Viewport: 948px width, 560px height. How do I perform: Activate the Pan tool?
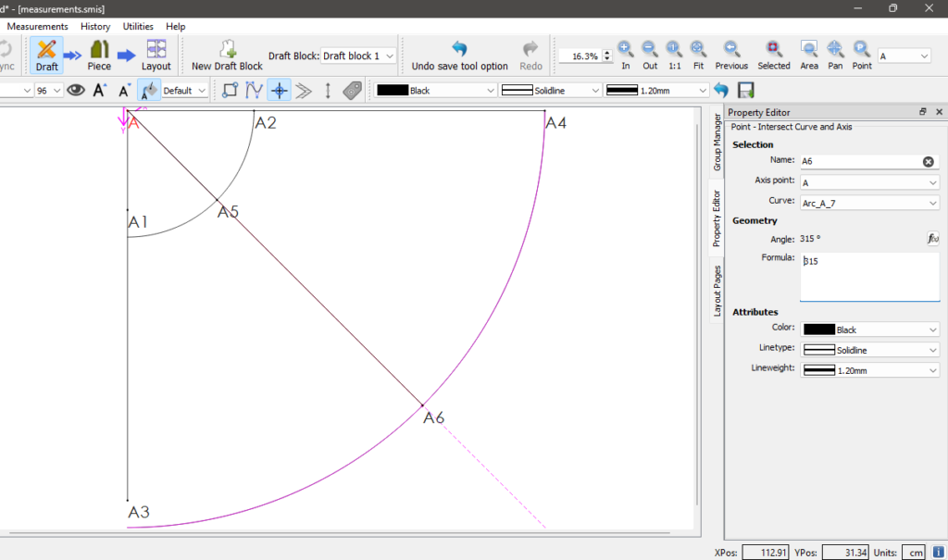pyautogui.click(x=835, y=55)
